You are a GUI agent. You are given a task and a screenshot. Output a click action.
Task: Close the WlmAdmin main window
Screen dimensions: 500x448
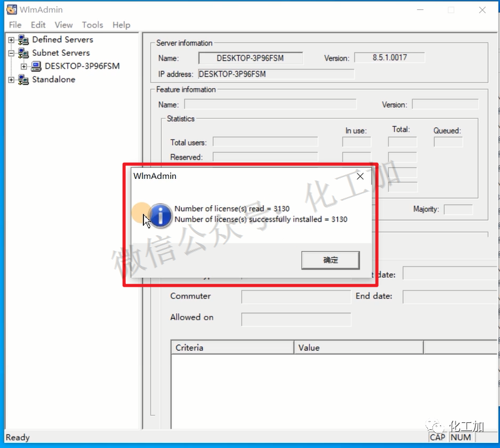point(482,10)
